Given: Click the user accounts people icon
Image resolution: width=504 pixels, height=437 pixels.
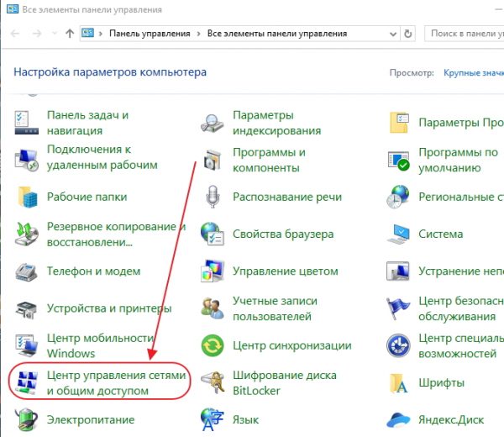Looking at the screenshot, I should (x=213, y=308).
